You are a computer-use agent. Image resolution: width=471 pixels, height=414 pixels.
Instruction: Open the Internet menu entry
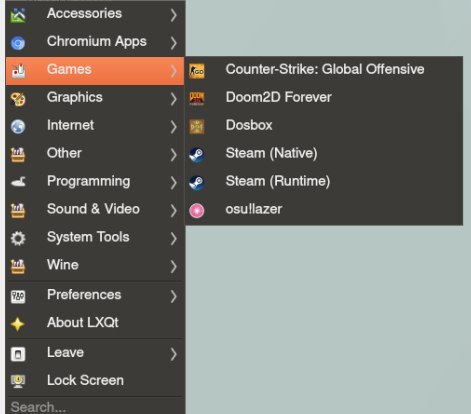tap(95, 127)
